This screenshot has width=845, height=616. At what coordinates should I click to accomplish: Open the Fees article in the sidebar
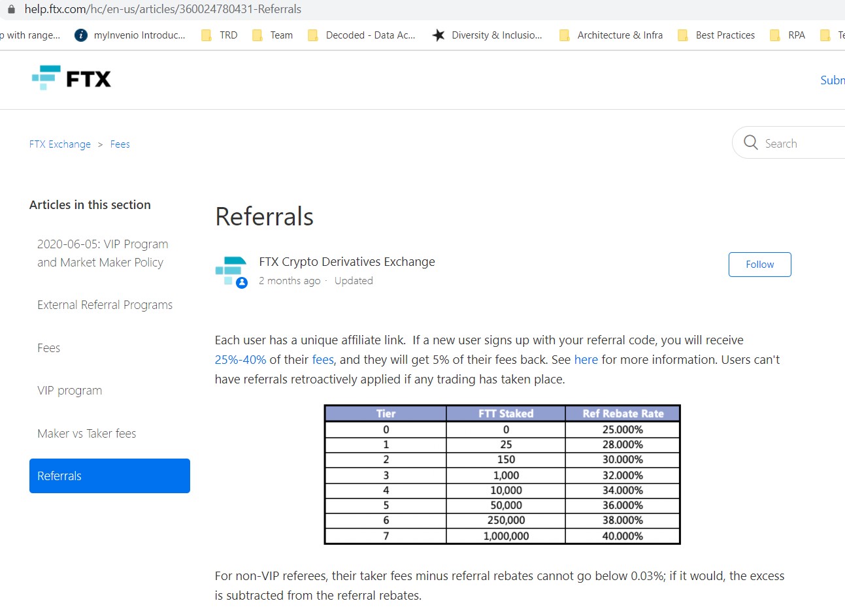(x=49, y=348)
